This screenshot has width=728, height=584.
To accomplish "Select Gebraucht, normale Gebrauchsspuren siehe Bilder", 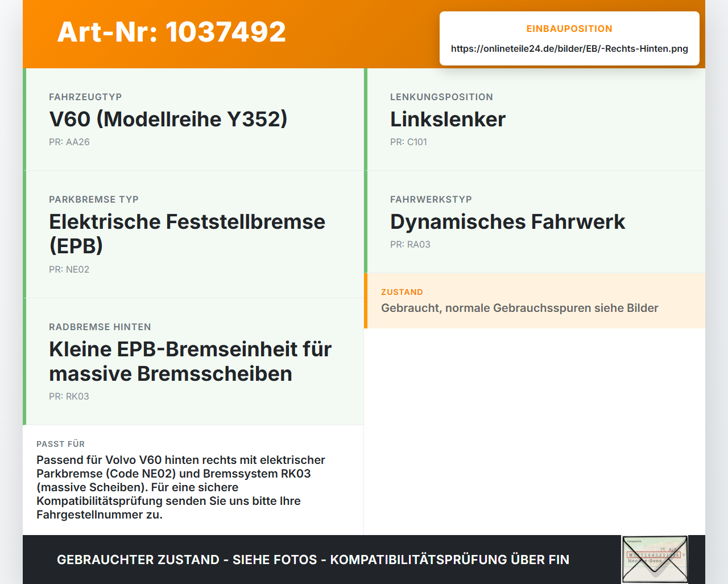I will (520, 308).
